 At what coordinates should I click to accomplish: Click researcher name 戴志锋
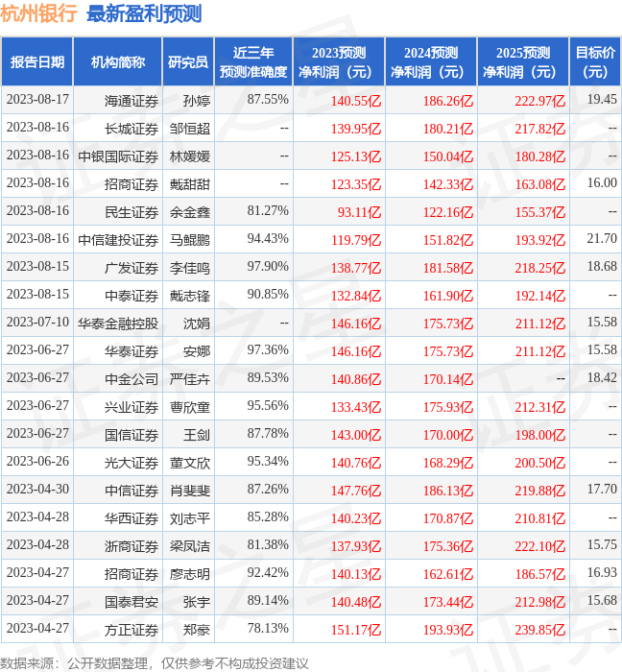click(190, 296)
